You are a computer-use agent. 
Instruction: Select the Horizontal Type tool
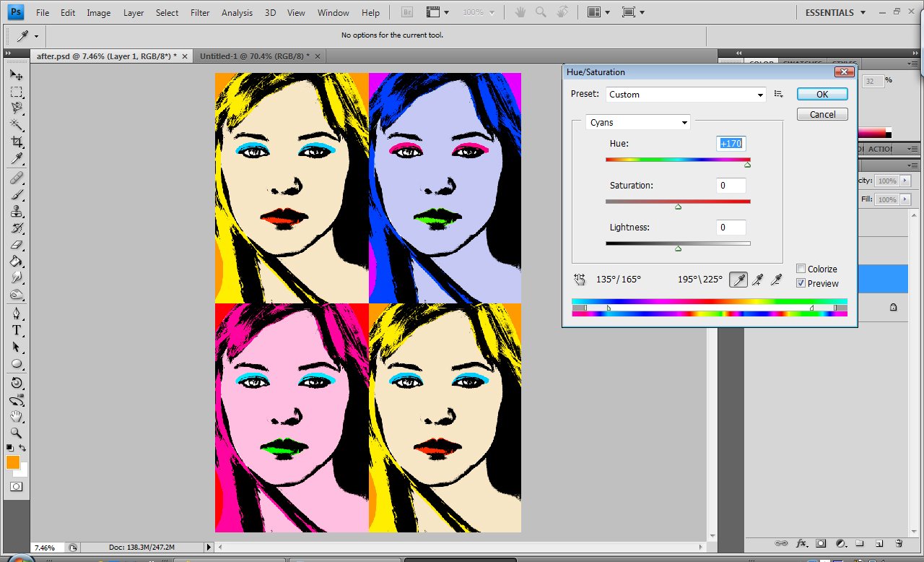pyautogui.click(x=16, y=330)
